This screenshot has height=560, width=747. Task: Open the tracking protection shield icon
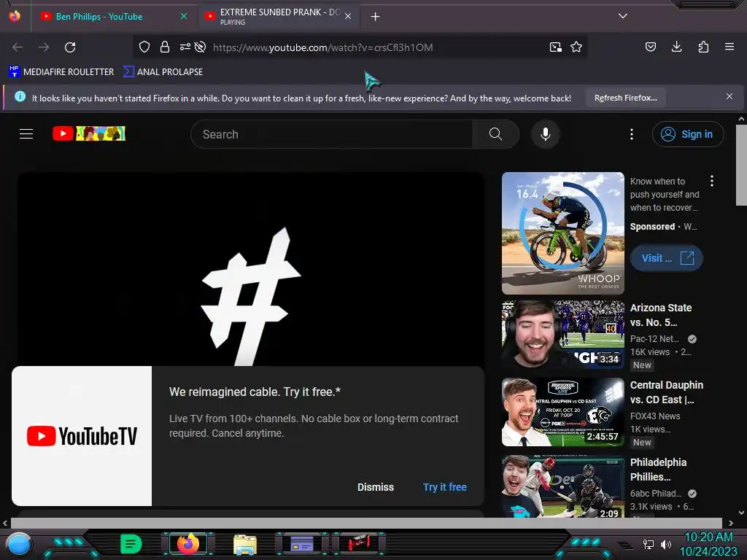tap(144, 47)
